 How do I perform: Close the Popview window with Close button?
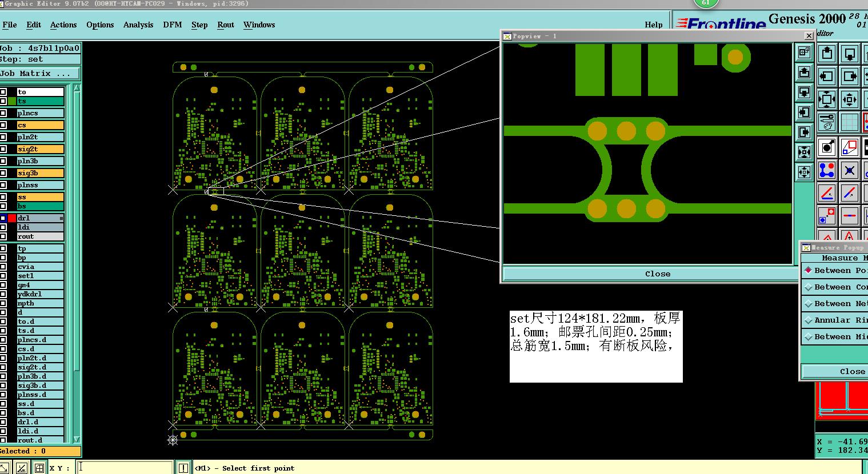[658, 274]
